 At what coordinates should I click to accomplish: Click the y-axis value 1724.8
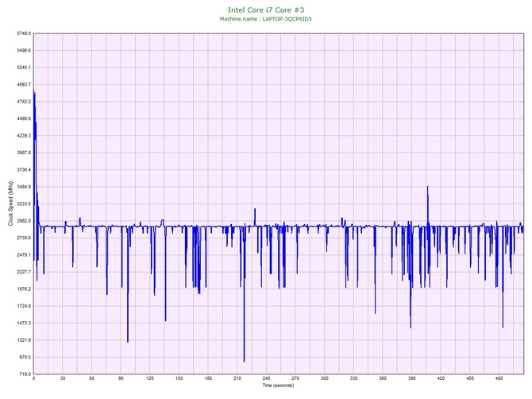pos(24,306)
